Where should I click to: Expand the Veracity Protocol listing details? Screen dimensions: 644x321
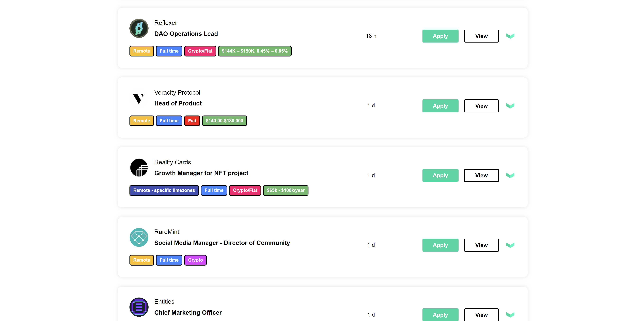coord(510,105)
